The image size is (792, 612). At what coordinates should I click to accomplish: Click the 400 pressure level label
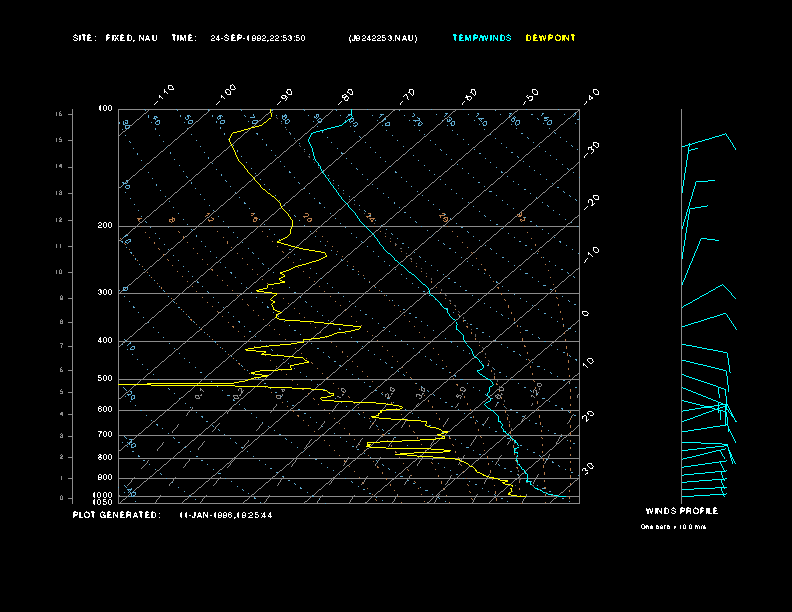pos(105,341)
